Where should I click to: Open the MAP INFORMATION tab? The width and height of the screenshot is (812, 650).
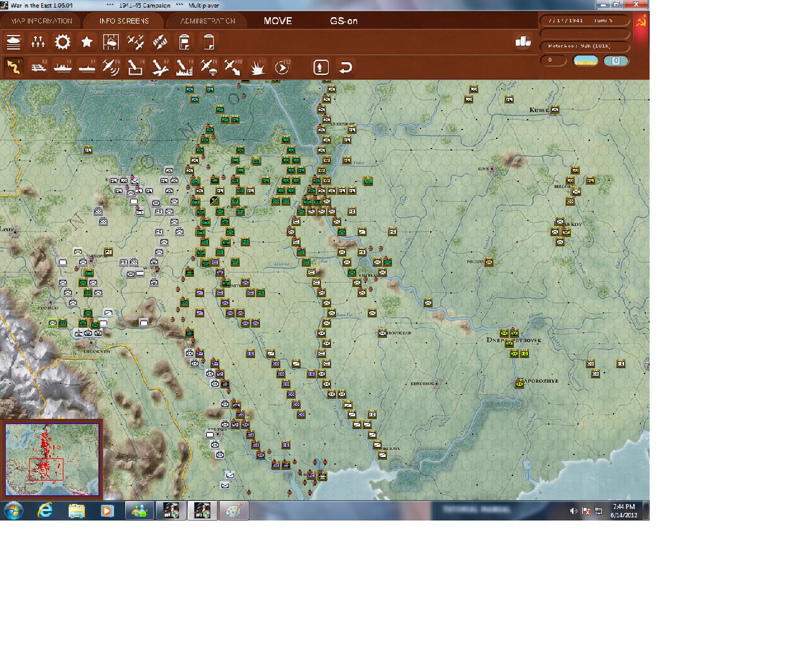(x=42, y=21)
